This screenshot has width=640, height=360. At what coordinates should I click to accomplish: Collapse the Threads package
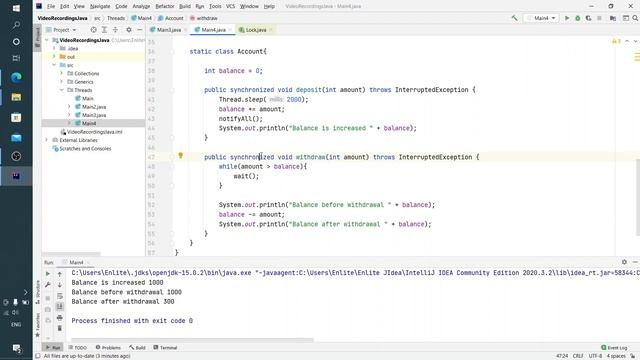pyautogui.click(x=62, y=90)
